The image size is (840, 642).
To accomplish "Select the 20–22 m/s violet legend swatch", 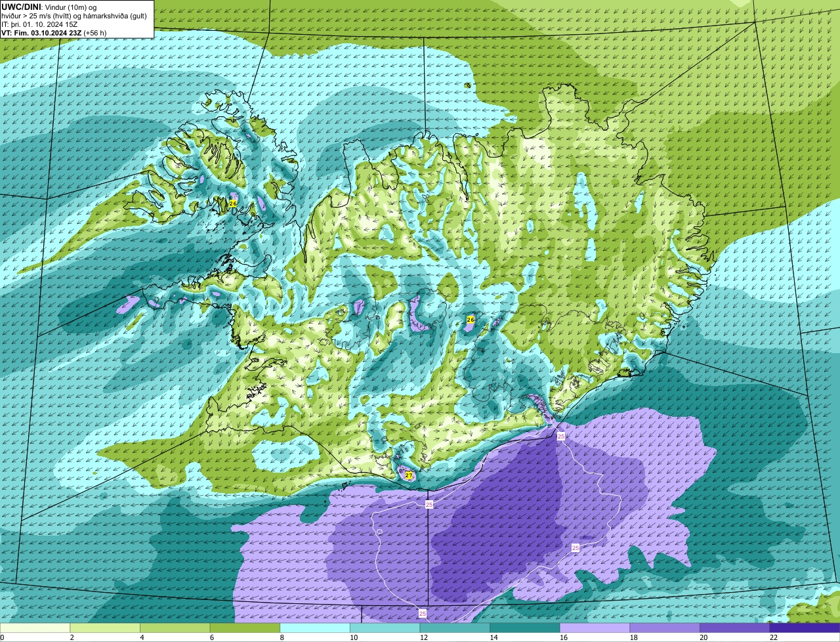I will tap(735, 628).
